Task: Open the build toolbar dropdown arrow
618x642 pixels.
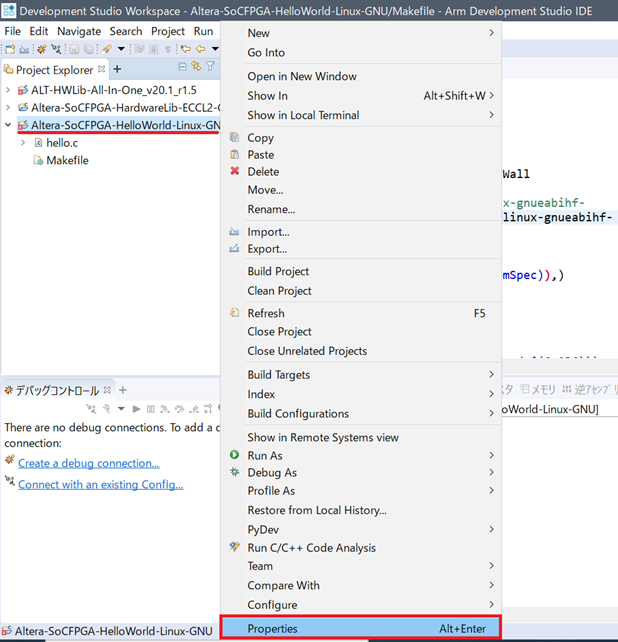Action: (121, 49)
